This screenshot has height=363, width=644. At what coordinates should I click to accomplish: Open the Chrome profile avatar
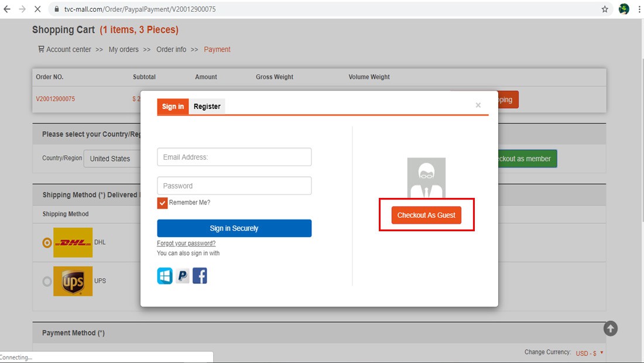tap(624, 9)
